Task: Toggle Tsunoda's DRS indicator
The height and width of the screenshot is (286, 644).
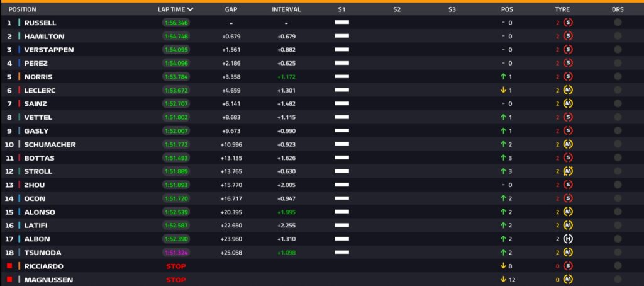Action: [x=618, y=253]
